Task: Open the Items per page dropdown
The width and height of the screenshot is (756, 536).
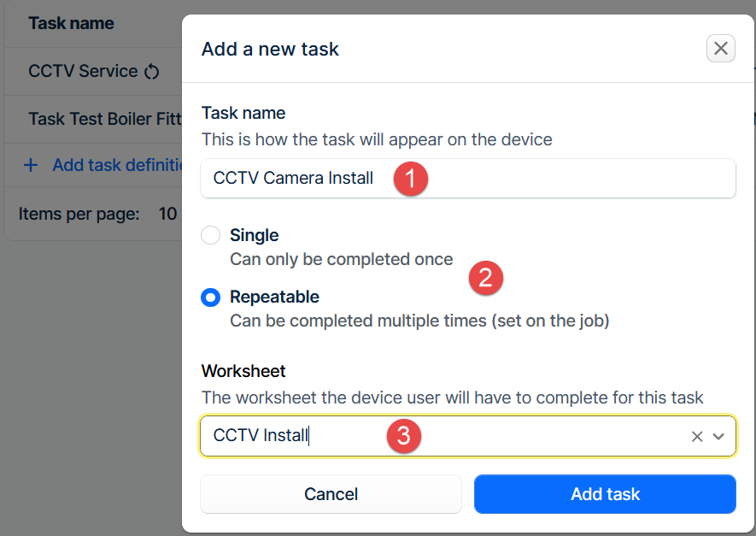Action: click(167, 213)
